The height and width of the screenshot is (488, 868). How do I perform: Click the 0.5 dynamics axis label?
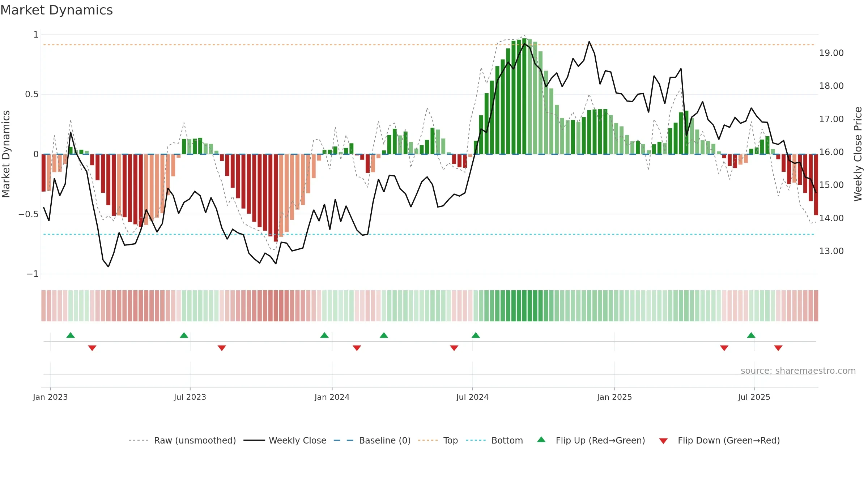[x=32, y=94]
